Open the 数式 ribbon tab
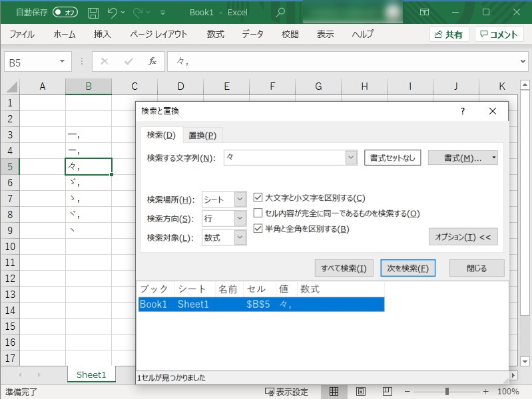 [216, 34]
